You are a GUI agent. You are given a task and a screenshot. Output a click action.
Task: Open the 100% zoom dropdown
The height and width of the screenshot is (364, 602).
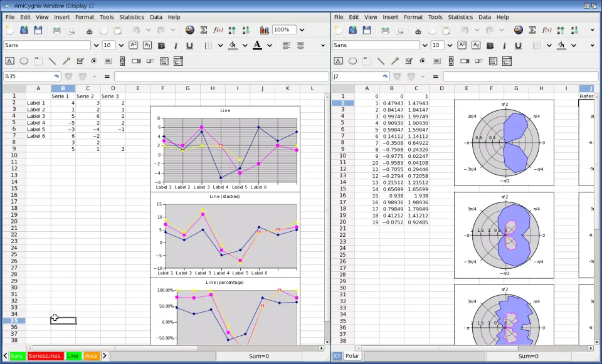click(302, 30)
